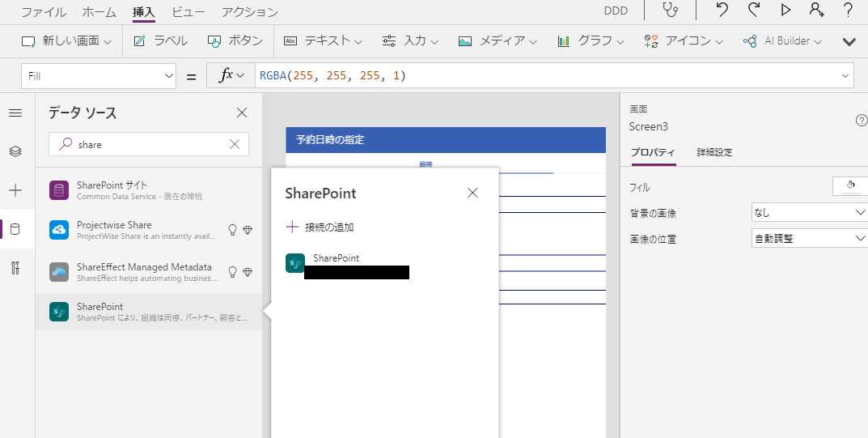Click the 予約日時の指定 header on canvas
Viewport: 868px width, 438px height.
pyautogui.click(x=446, y=140)
